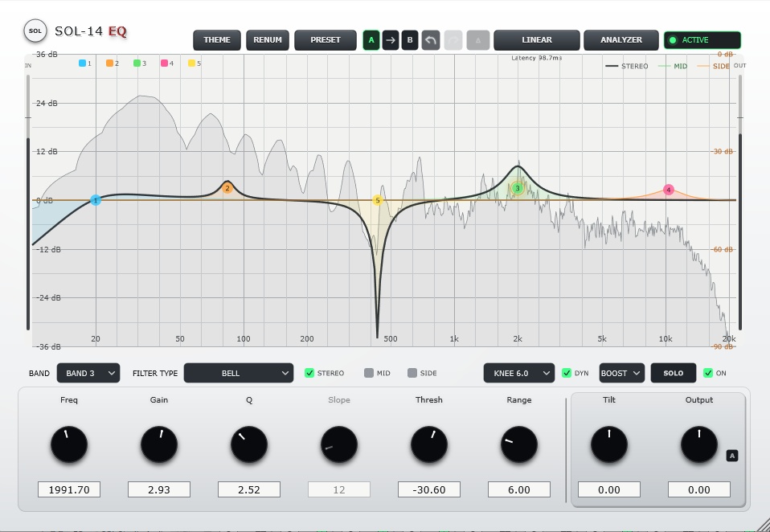Toggle the STEREO checkbox
This screenshot has height=532, width=770.
click(309, 373)
